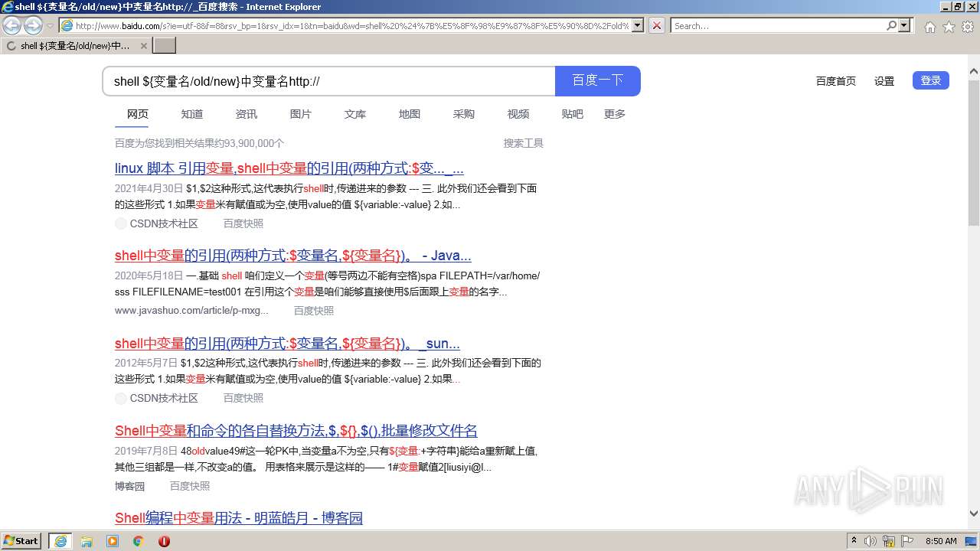This screenshot has width=980, height=551.
Task: Go forward with the IE Forward arrow
Action: [x=33, y=26]
